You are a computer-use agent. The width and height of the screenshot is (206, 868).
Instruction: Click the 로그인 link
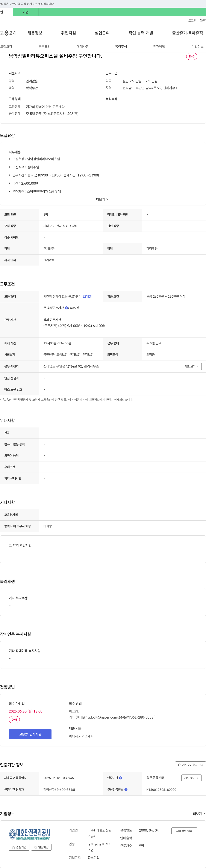tap(192, 21)
